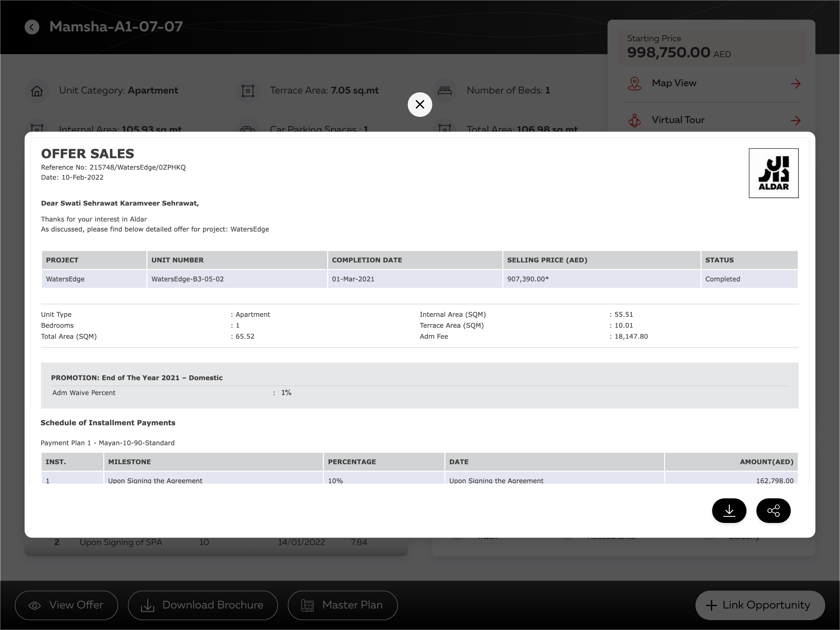Click the Aldar logo in the offer

[x=774, y=173]
